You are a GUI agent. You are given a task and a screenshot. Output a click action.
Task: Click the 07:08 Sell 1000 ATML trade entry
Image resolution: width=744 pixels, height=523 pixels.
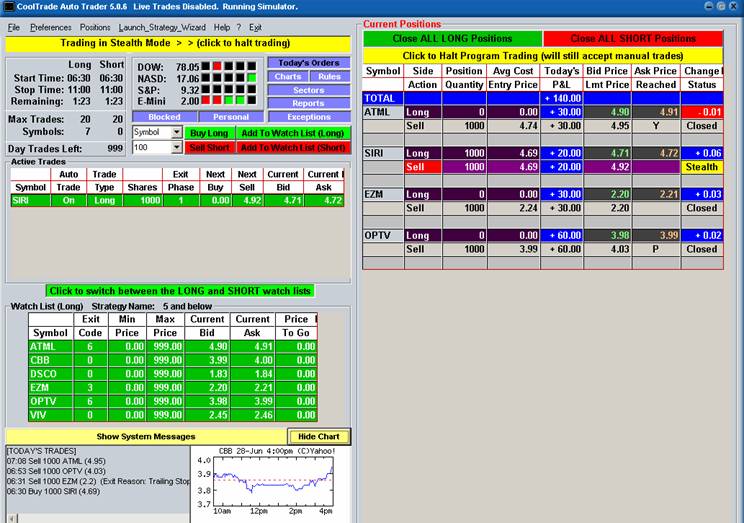[56, 461]
